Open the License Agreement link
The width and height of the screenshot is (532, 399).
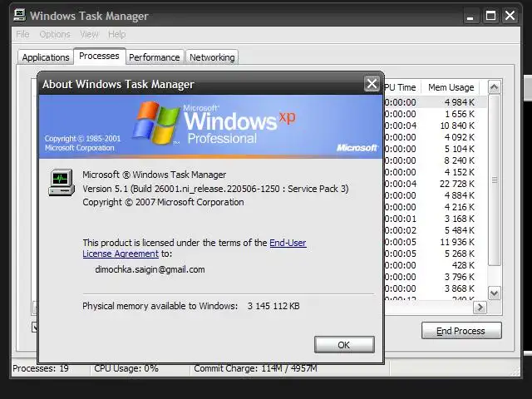click(121, 254)
